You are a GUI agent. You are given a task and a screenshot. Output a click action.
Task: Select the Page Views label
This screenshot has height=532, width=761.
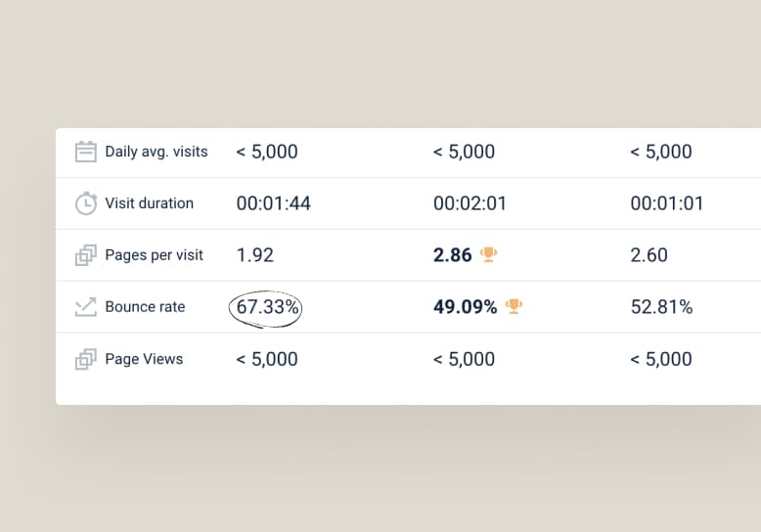click(x=144, y=359)
